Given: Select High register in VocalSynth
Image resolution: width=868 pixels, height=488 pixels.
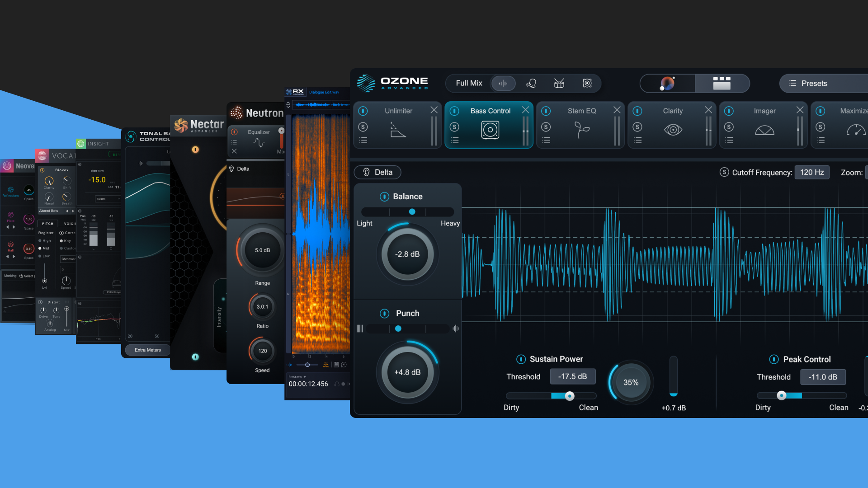Looking at the screenshot, I should pos(44,240).
